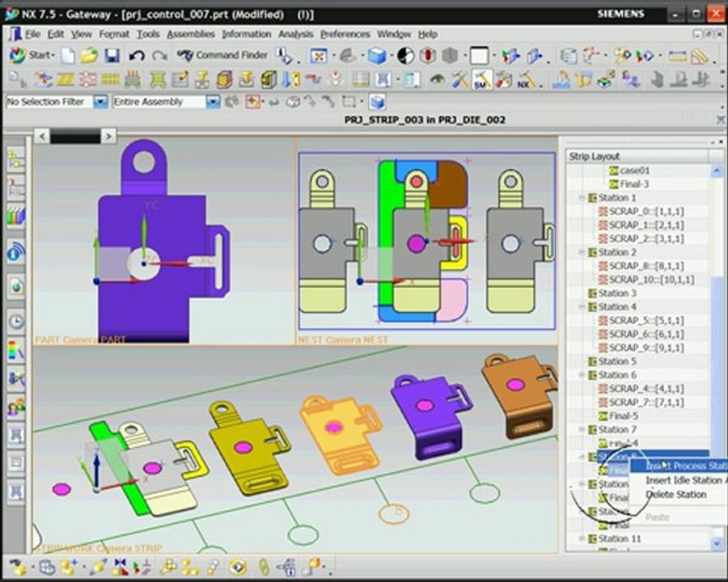The height and width of the screenshot is (582, 728).
Task: Open the Assembly Navigator sidebar tab
Action: click(x=16, y=159)
